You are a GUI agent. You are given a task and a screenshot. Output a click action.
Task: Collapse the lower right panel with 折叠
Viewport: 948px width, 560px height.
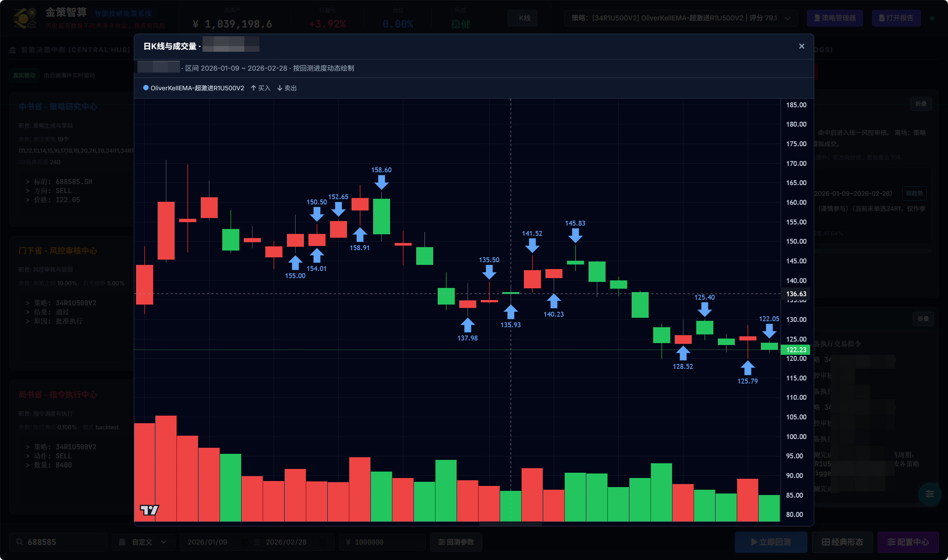[x=923, y=319]
